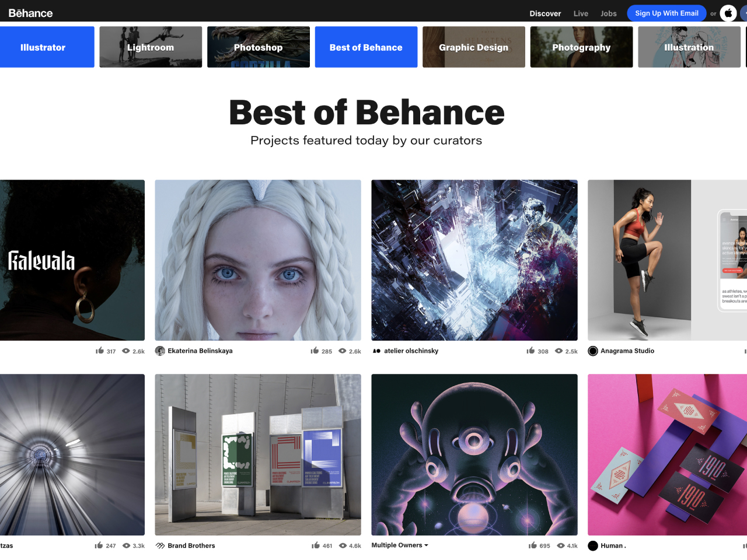The height and width of the screenshot is (560, 747).
Task: Open the athlete in red top project
Action: click(667, 260)
